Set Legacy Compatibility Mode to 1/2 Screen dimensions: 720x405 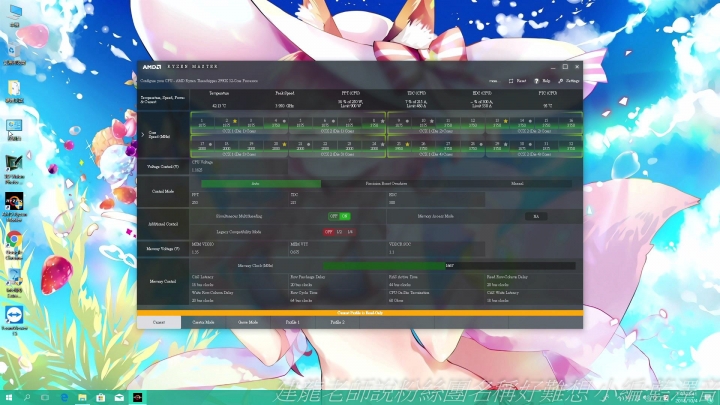click(339, 232)
